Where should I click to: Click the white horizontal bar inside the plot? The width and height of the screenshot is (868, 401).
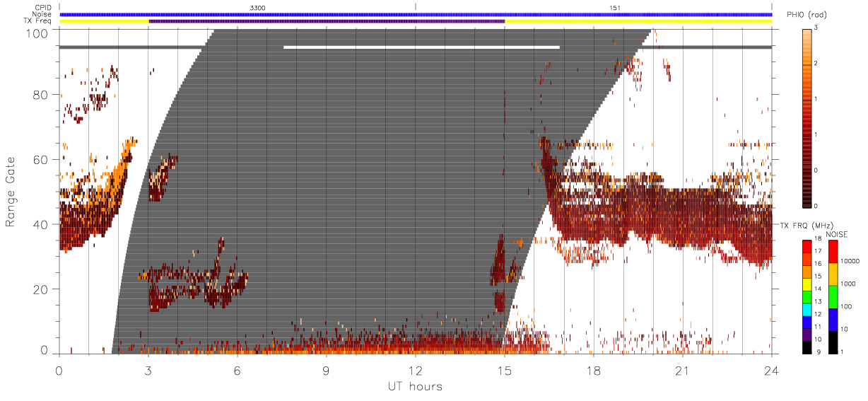pyautogui.click(x=422, y=47)
